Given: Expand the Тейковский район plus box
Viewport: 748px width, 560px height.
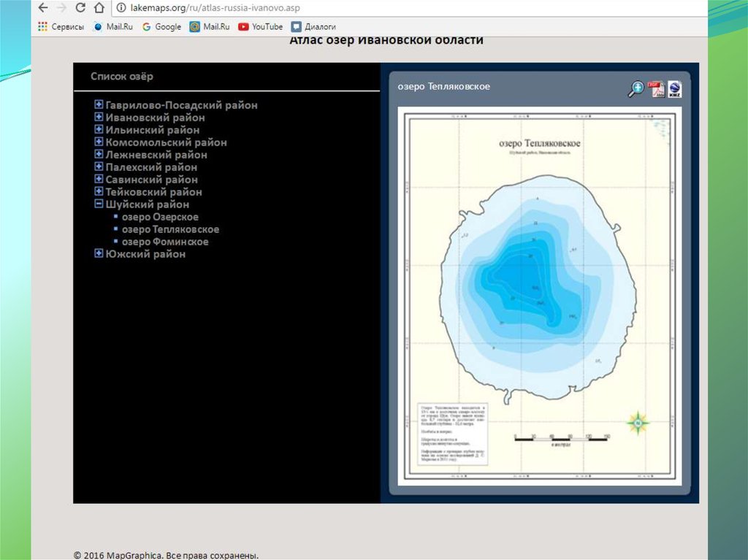Looking at the screenshot, I should point(99,192).
